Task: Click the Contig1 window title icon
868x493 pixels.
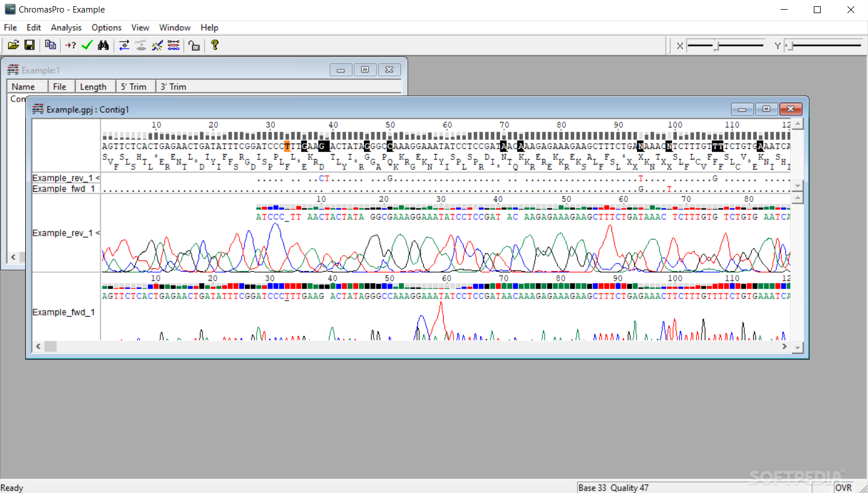Action: point(38,109)
